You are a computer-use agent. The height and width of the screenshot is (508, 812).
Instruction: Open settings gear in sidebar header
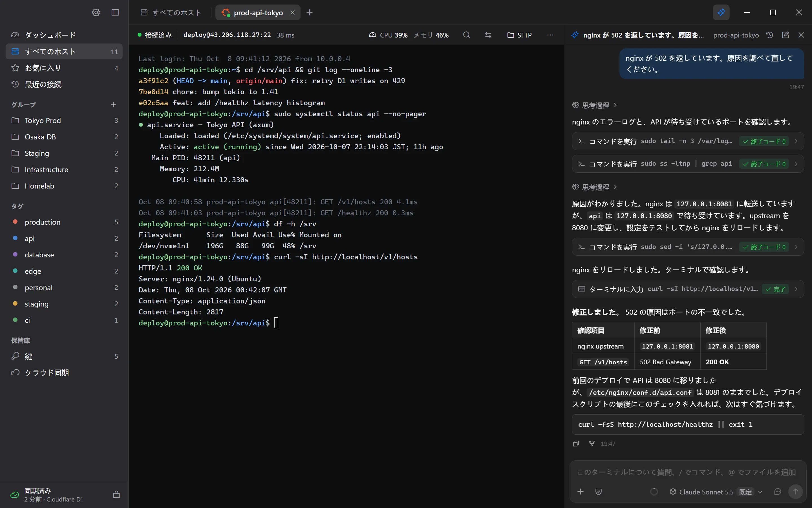96,12
